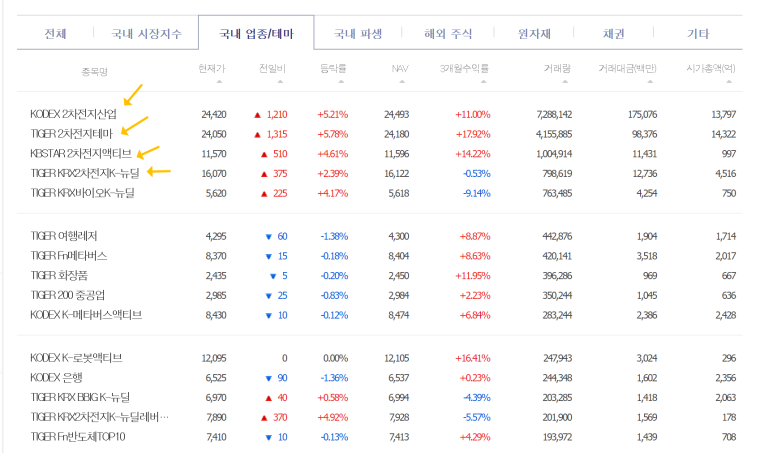Click TIGER KRX바이오K-뉴딜 return -9.14%
Viewport: 773px width, 453px height.
point(476,193)
